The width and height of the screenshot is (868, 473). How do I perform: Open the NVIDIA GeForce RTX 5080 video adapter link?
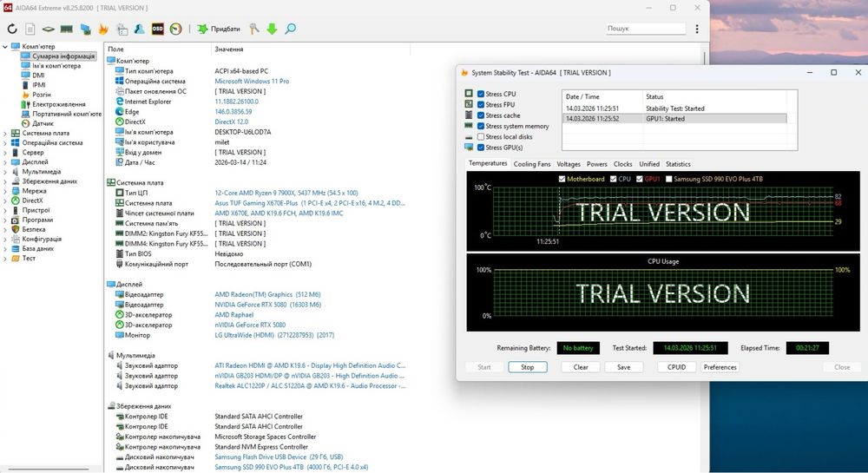(x=268, y=305)
